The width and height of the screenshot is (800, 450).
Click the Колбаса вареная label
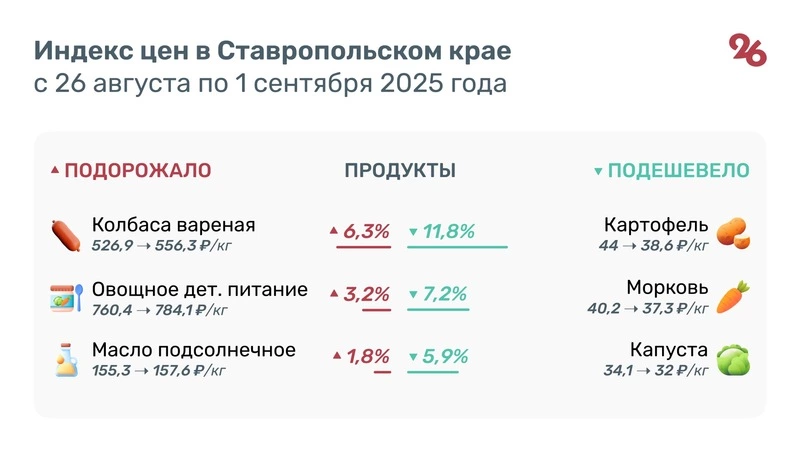(173, 224)
